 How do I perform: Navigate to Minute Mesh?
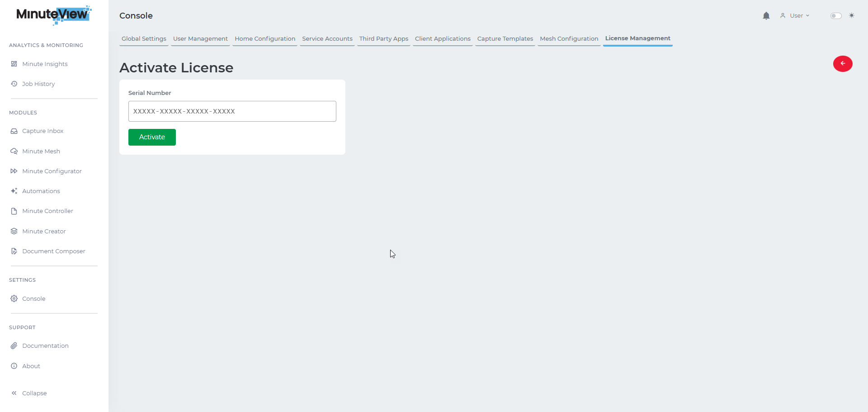[41, 152]
